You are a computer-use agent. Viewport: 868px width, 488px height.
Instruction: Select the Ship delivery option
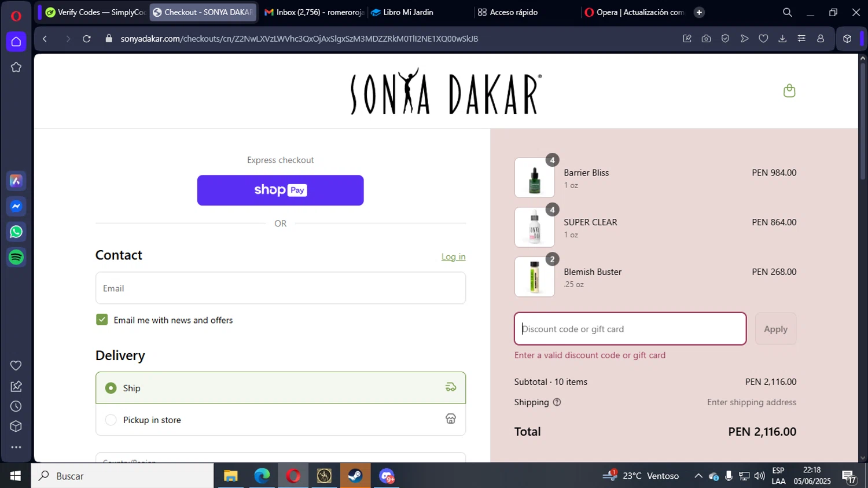tap(281, 388)
